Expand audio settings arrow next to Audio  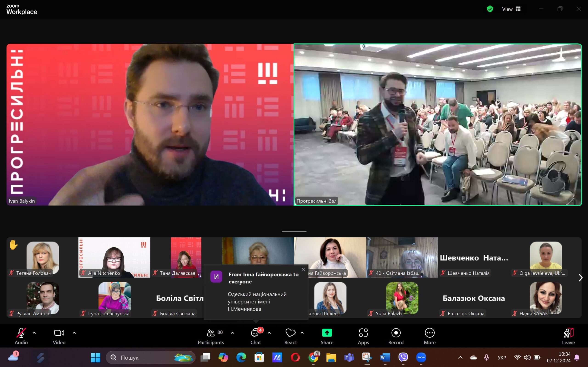34,333
